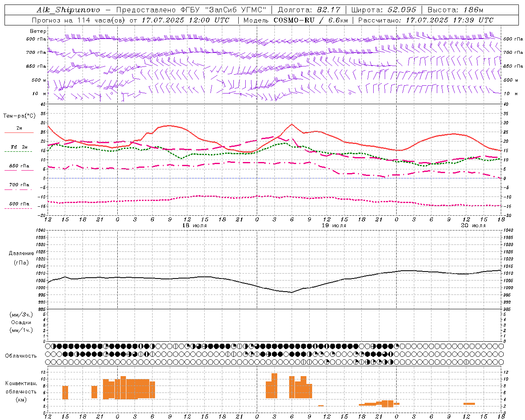The width and height of the screenshot is (525, 420).
Task: Click the Высота: 186м value
Action: coord(455,10)
